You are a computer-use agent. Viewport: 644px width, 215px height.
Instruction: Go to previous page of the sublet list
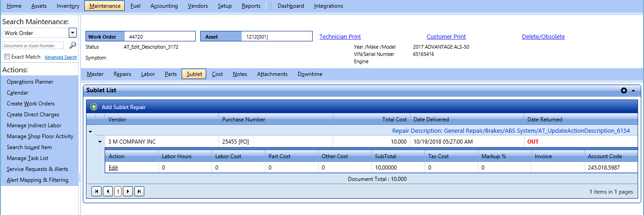(x=107, y=191)
